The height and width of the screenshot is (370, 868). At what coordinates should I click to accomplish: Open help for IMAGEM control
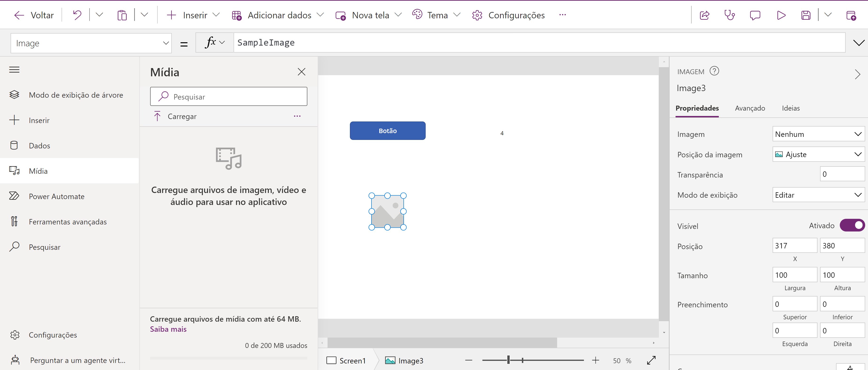coord(714,71)
